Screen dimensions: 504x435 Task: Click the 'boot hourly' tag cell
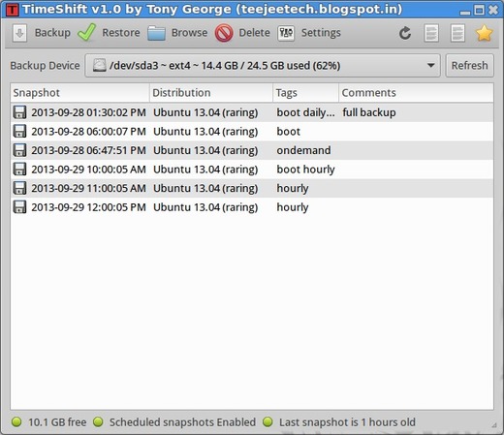pyautogui.click(x=305, y=170)
